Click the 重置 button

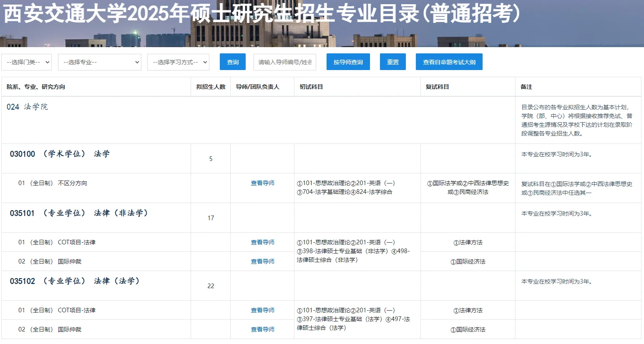pos(393,62)
